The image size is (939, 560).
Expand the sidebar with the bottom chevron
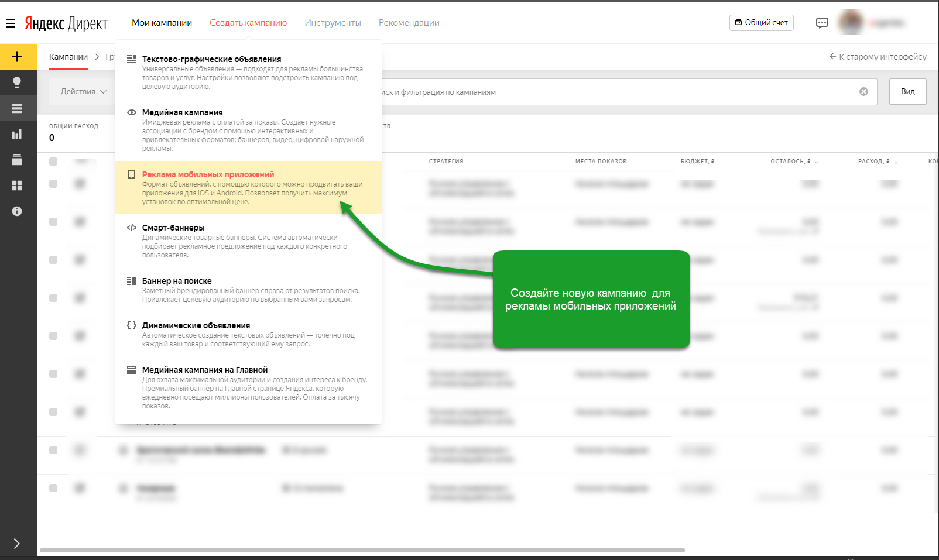pos(17,544)
